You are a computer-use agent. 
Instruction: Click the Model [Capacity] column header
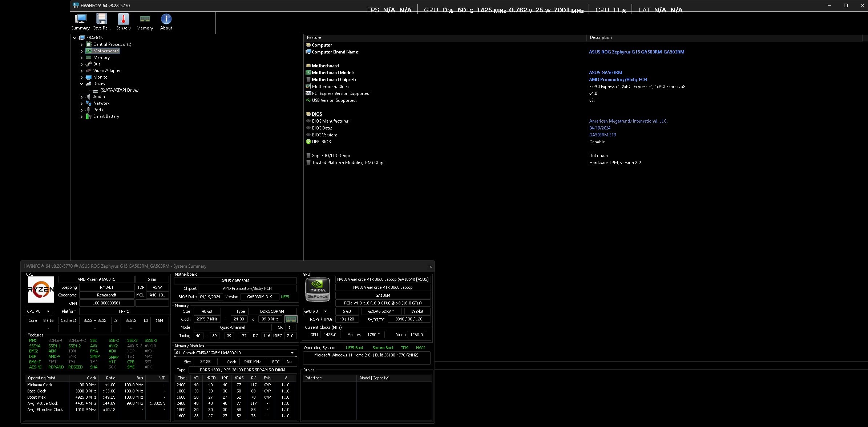tap(394, 378)
